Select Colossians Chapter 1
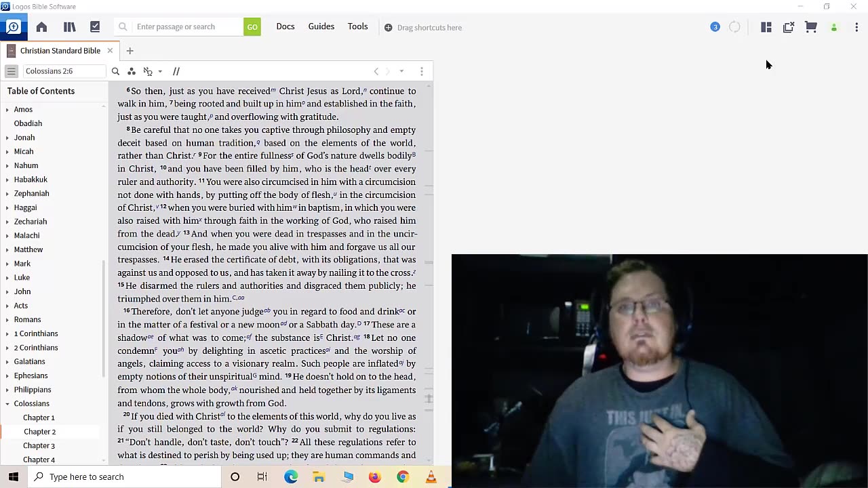 pos(39,418)
